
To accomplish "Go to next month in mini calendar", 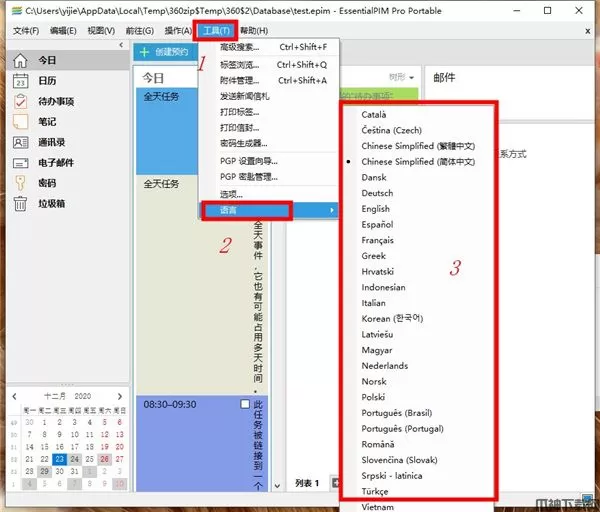I will click(122, 396).
